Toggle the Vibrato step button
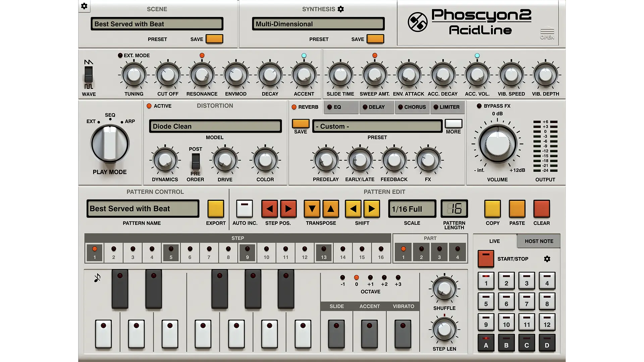 [x=403, y=334]
